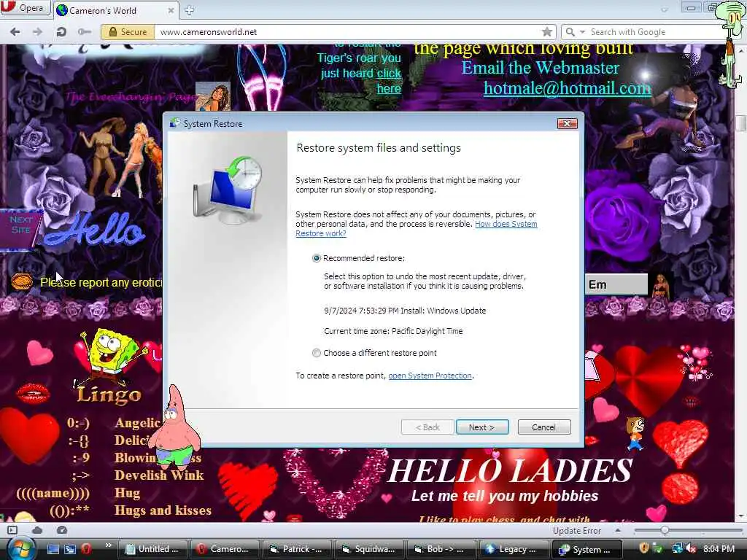This screenshot has width=747, height=560.
Task: Open the muted volume tray icon
Action: [692, 548]
